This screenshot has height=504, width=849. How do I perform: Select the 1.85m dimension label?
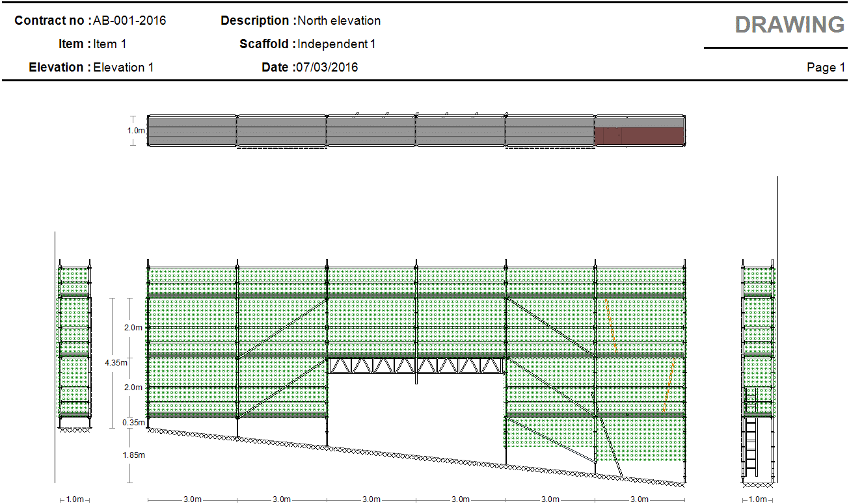click(x=134, y=455)
